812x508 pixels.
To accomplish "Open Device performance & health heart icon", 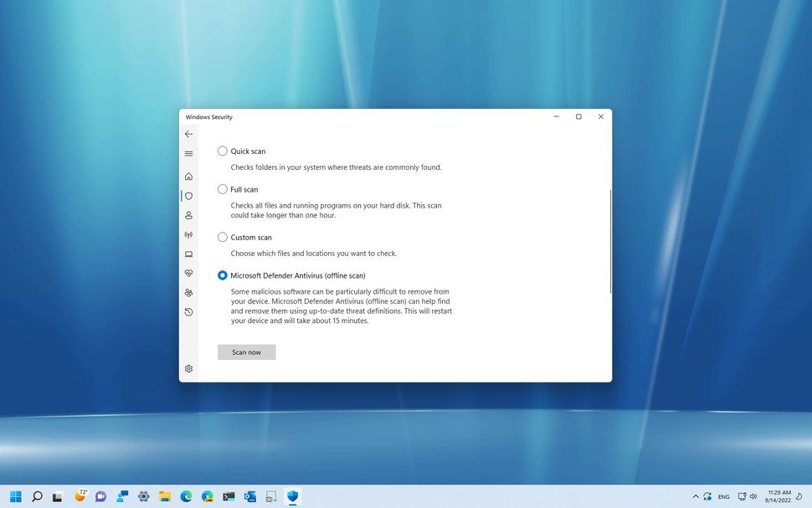I will point(188,273).
